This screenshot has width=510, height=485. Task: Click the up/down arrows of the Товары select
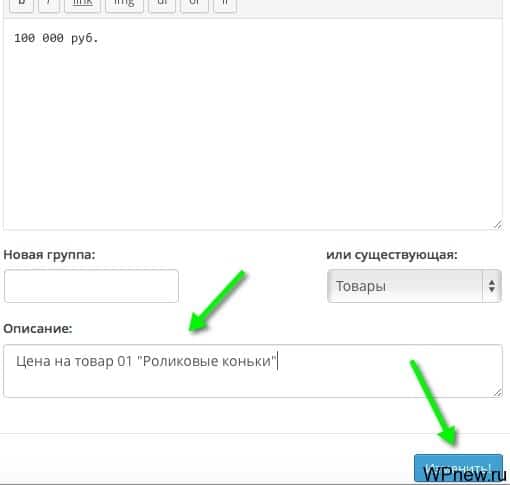coord(492,286)
